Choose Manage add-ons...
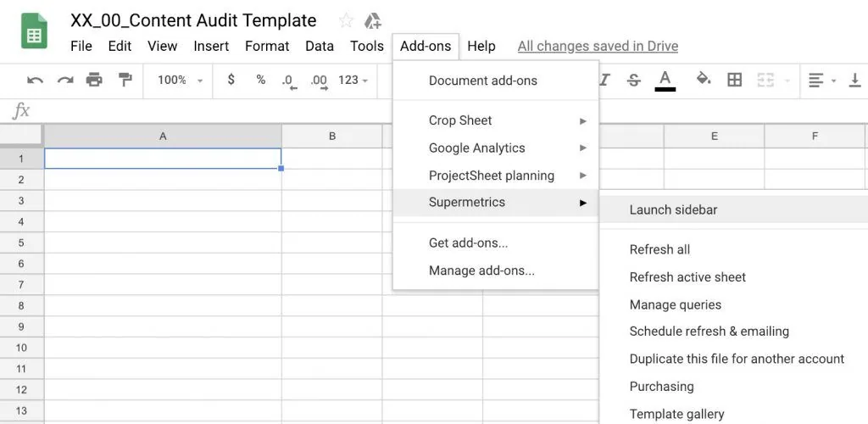The width and height of the screenshot is (868, 424). (x=495, y=271)
